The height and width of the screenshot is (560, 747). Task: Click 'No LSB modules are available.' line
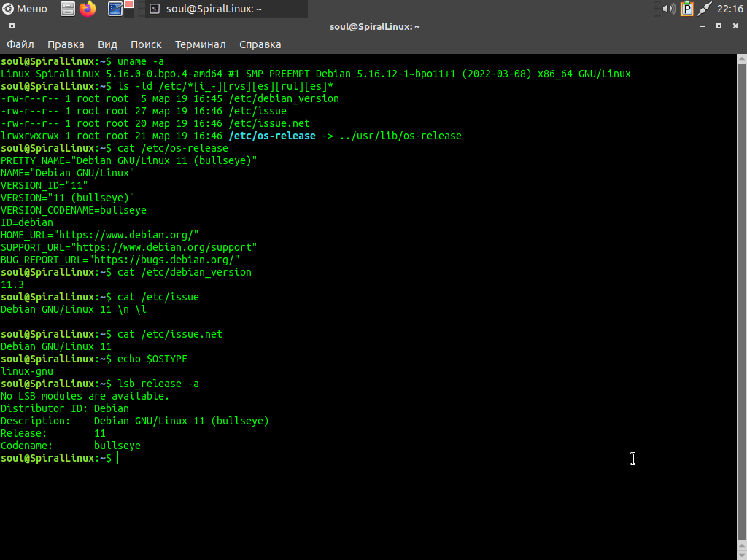(85, 396)
